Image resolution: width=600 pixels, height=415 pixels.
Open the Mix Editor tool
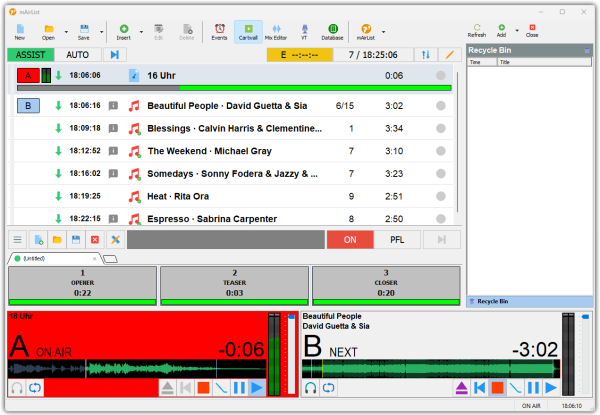[276, 32]
